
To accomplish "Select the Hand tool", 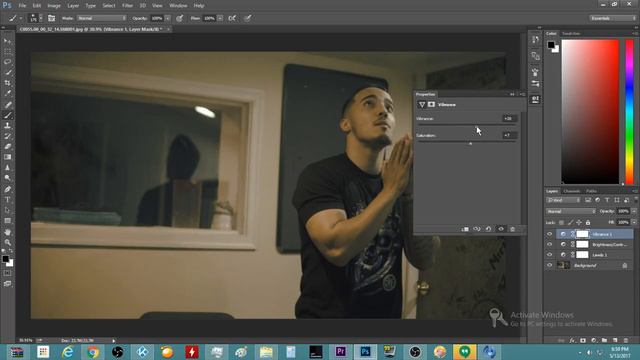I will pos(7,232).
